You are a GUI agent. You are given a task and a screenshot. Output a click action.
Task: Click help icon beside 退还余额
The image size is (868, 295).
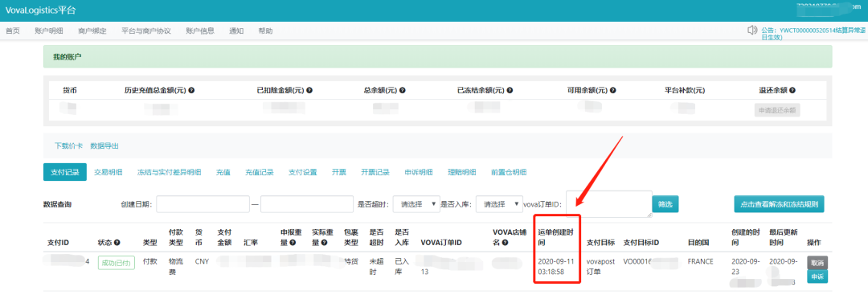point(792,90)
